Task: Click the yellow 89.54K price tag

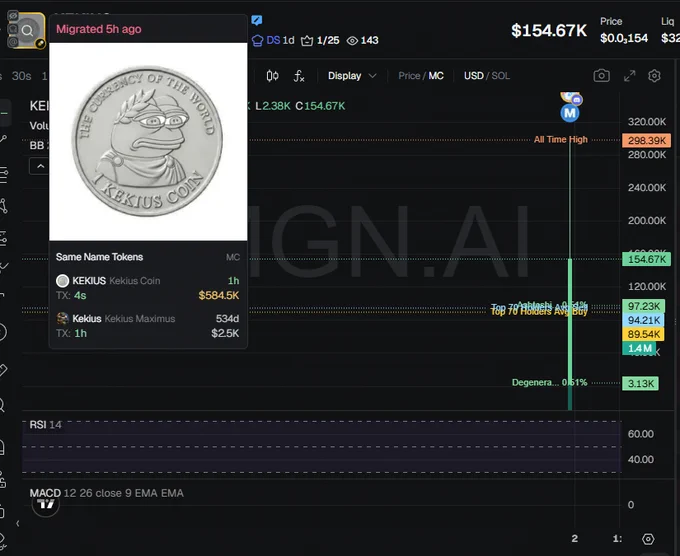Action: tap(644, 334)
